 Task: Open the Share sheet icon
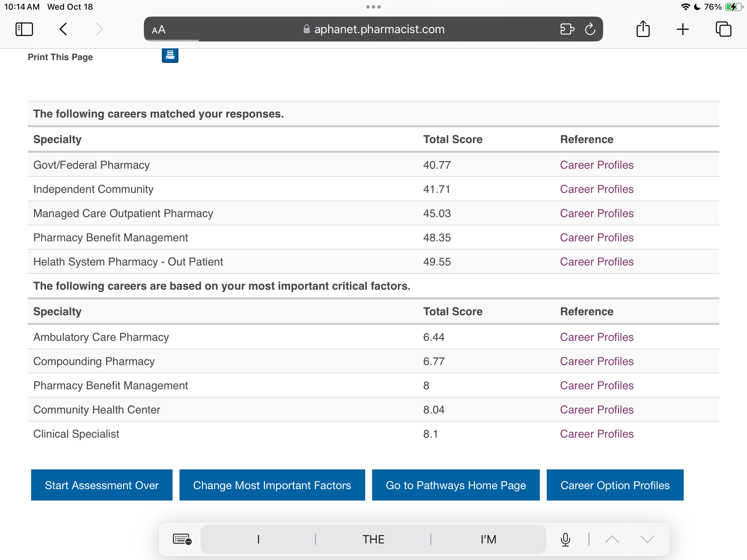coord(643,29)
